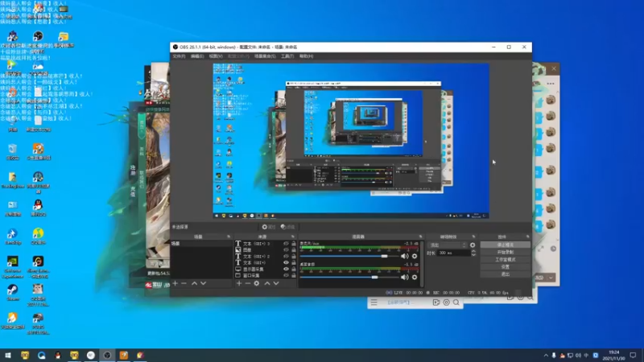Click the 时长 300 ms duration field
The image size is (644, 362).
[x=453, y=253]
